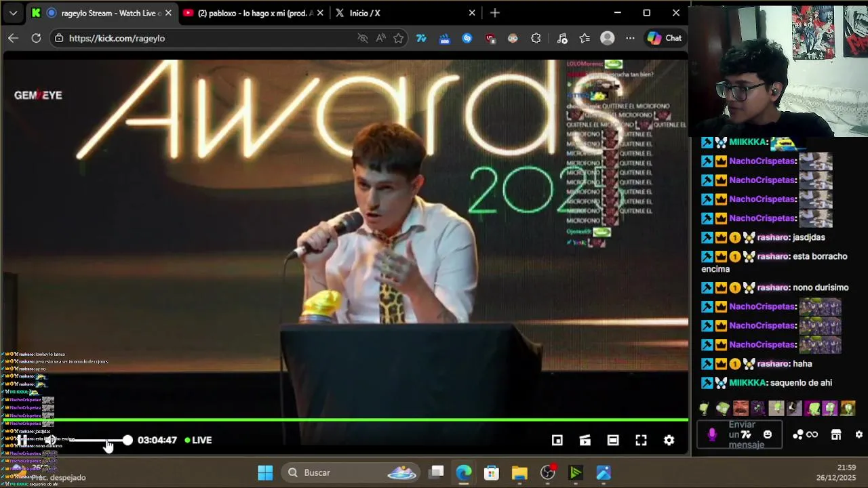Screen dimensions: 868x488
Task: Open File Explorer on taskbar
Action: (x=519, y=472)
